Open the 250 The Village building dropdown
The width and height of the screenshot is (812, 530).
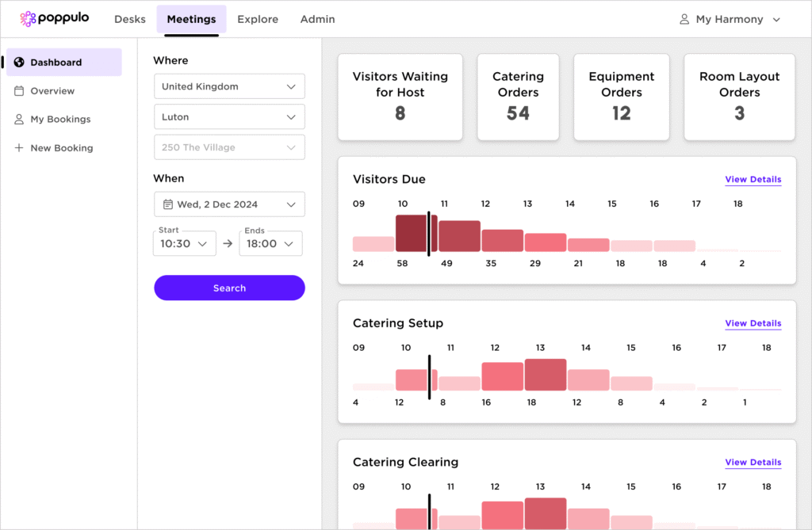(x=229, y=147)
